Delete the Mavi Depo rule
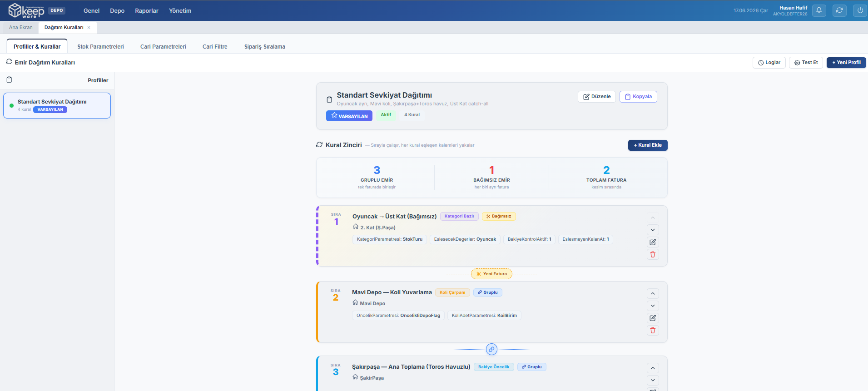Screen dimensions: 868x391 653,330
